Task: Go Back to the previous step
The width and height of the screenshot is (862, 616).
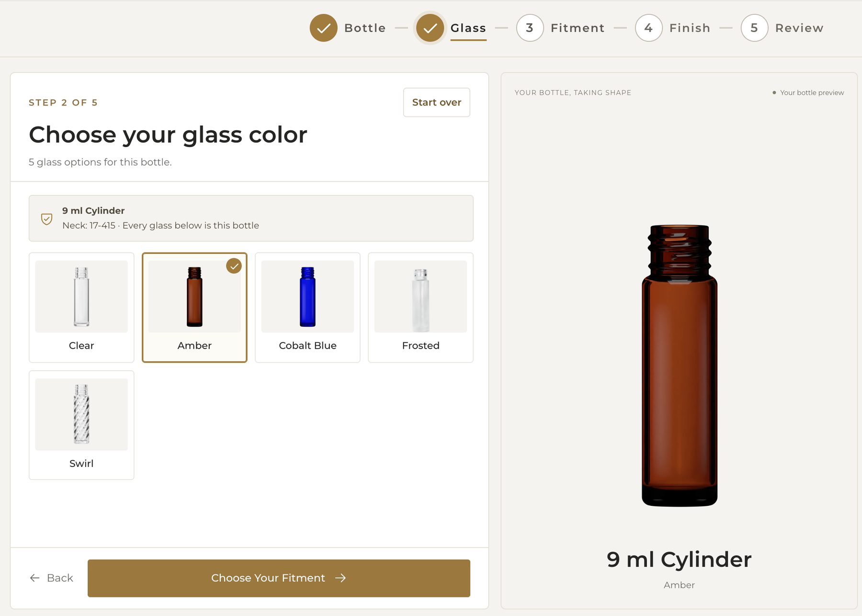Action: pyautogui.click(x=52, y=578)
